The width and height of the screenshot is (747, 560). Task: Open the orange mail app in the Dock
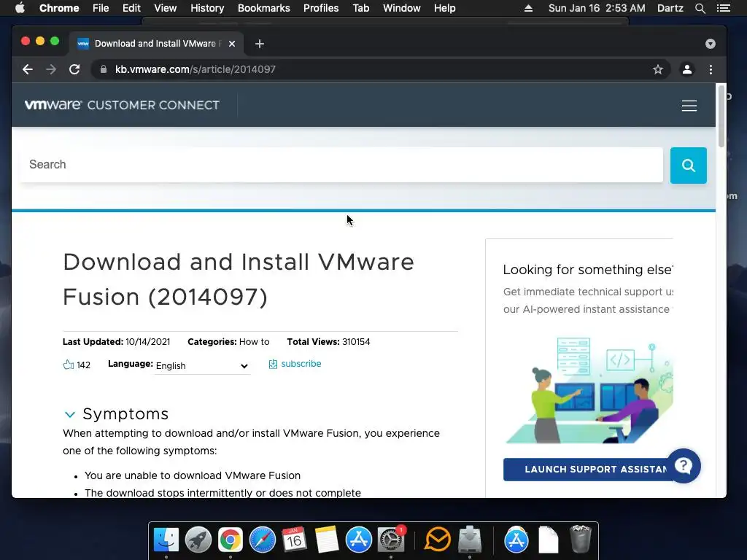438,540
